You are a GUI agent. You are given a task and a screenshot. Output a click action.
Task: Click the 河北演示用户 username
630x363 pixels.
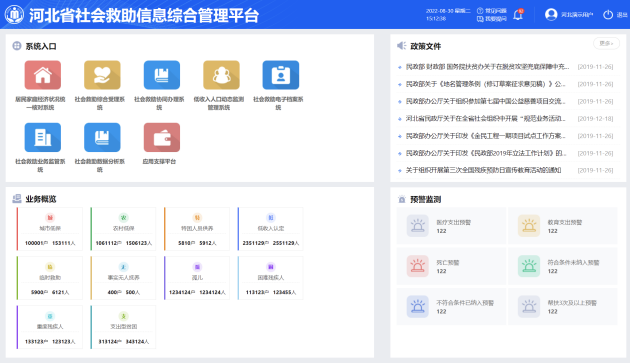577,14
